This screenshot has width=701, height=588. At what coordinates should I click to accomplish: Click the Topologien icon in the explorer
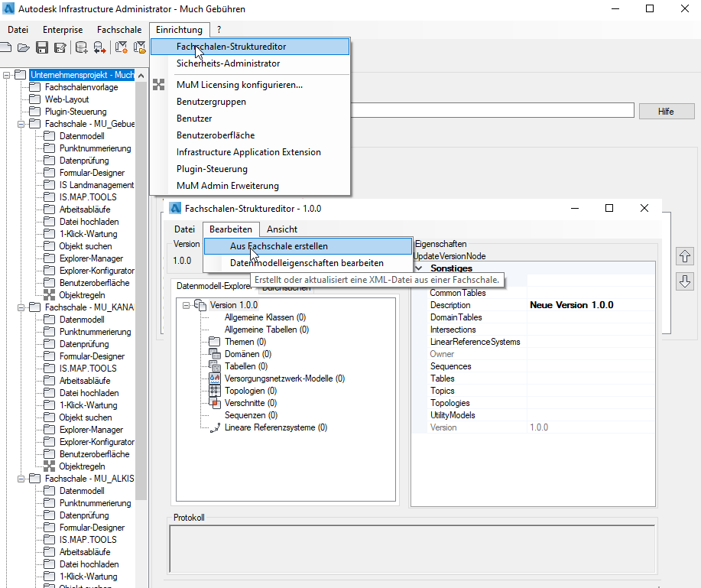point(215,391)
